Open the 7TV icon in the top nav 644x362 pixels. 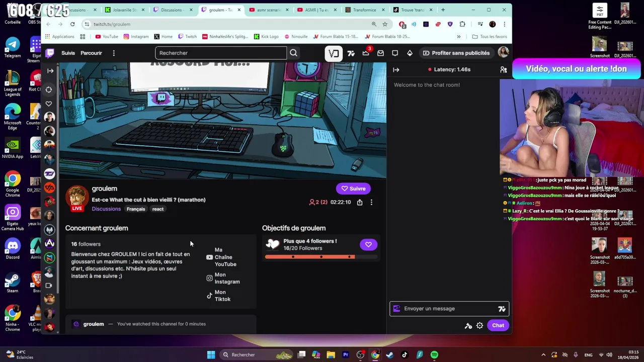pos(351,53)
